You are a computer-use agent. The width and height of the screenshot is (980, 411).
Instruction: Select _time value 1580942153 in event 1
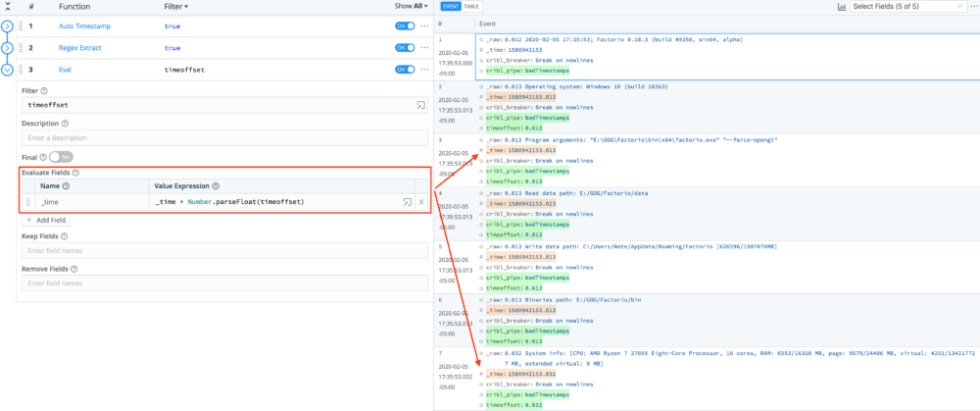pyautogui.click(x=514, y=50)
